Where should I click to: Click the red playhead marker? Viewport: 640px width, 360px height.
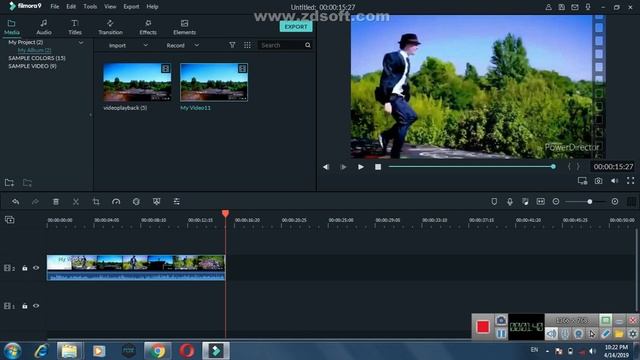pyautogui.click(x=225, y=213)
